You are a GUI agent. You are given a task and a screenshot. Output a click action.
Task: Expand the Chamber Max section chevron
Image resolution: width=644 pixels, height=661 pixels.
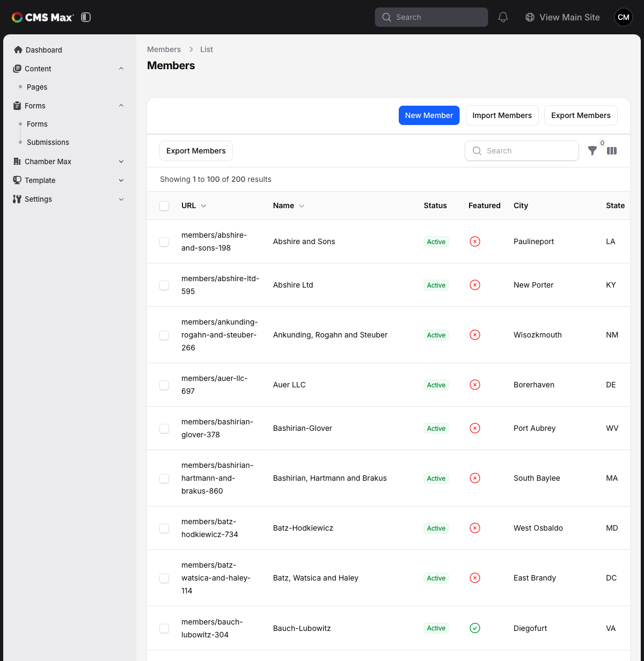tap(121, 161)
